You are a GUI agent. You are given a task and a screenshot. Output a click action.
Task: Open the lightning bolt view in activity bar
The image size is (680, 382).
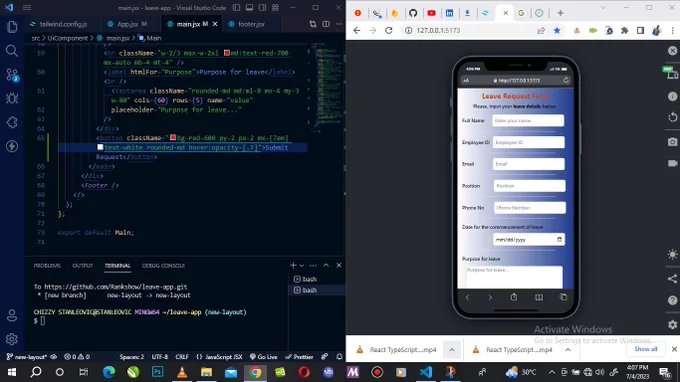(x=12, y=146)
